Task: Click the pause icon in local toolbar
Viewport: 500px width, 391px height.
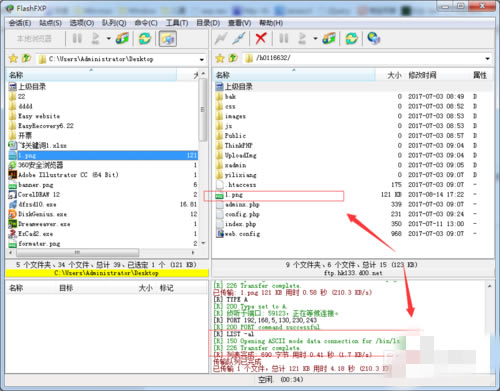Action: click(77, 38)
